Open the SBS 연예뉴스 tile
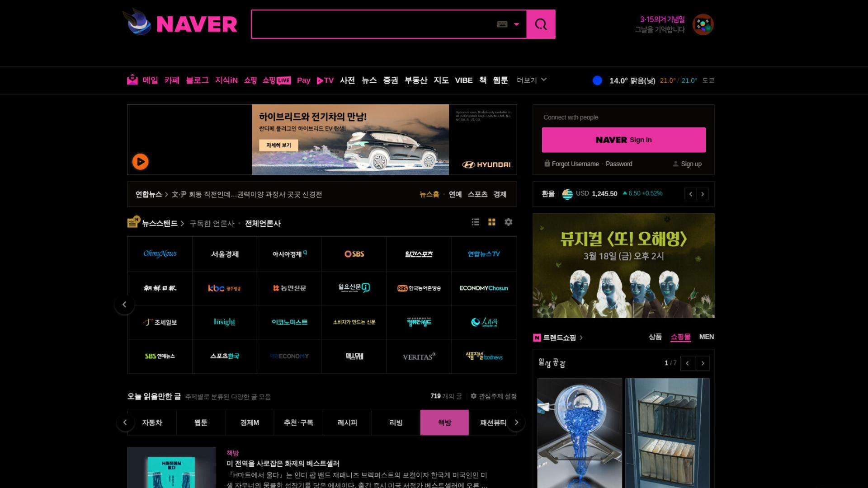The width and height of the screenshot is (868, 488). point(160,357)
